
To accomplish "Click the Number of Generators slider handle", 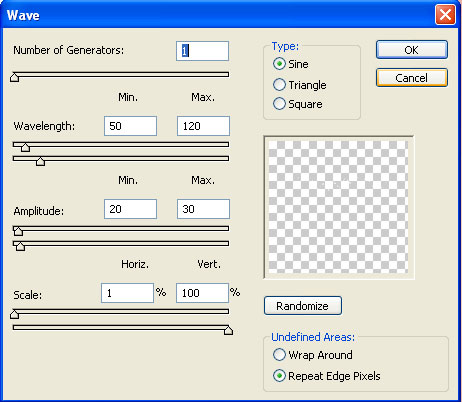I will 14,77.
